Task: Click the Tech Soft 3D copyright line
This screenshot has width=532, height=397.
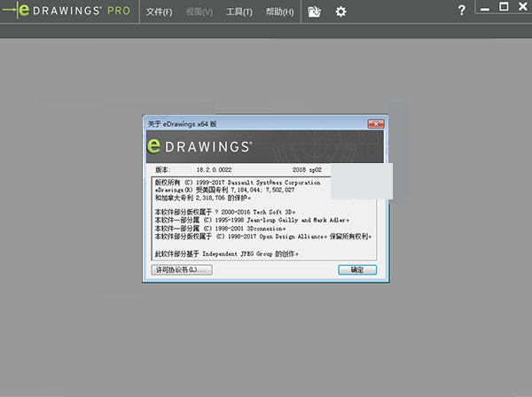Action: pyautogui.click(x=225, y=212)
